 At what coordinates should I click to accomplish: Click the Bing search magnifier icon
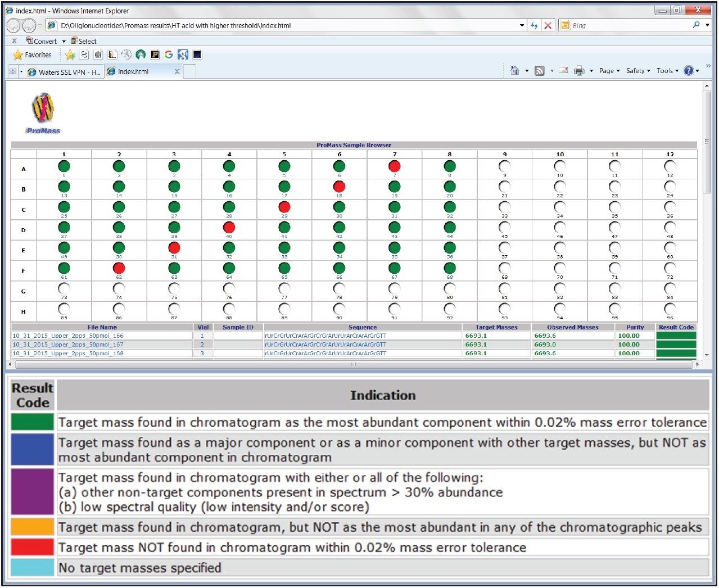697,25
